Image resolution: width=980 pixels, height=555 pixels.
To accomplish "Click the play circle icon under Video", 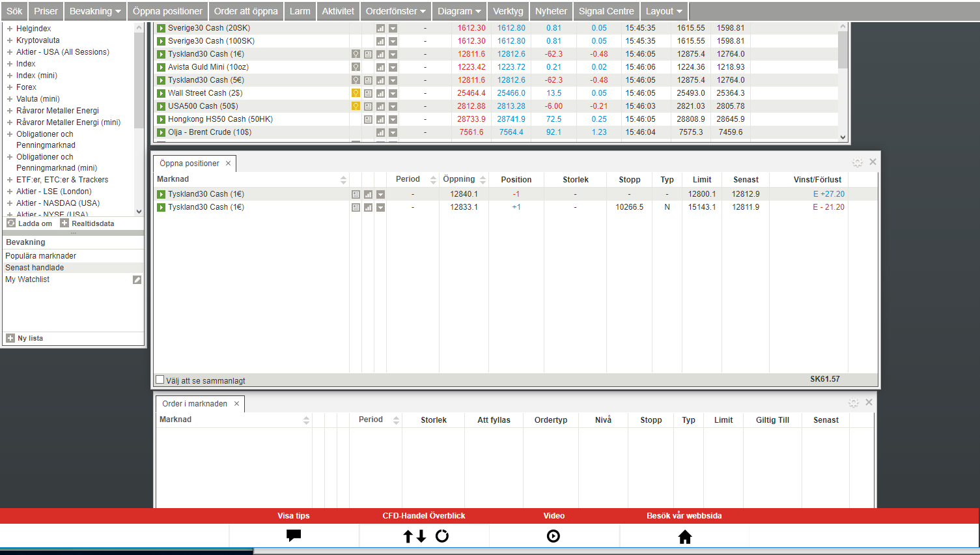I will [x=553, y=536].
